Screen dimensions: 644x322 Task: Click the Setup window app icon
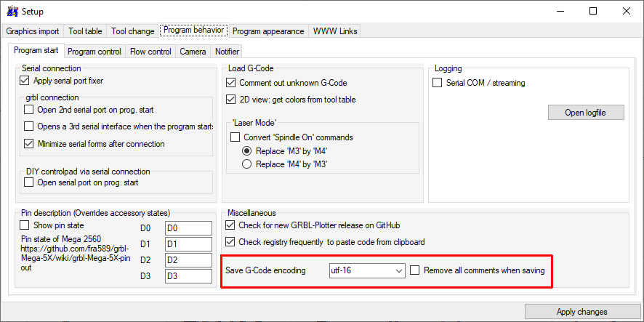tap(11, 12)
